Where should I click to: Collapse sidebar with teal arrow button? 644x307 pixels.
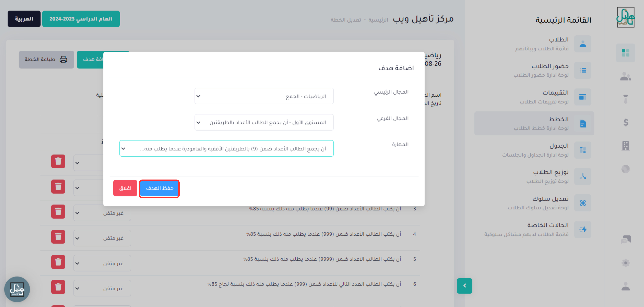click(x=464, y=286)
